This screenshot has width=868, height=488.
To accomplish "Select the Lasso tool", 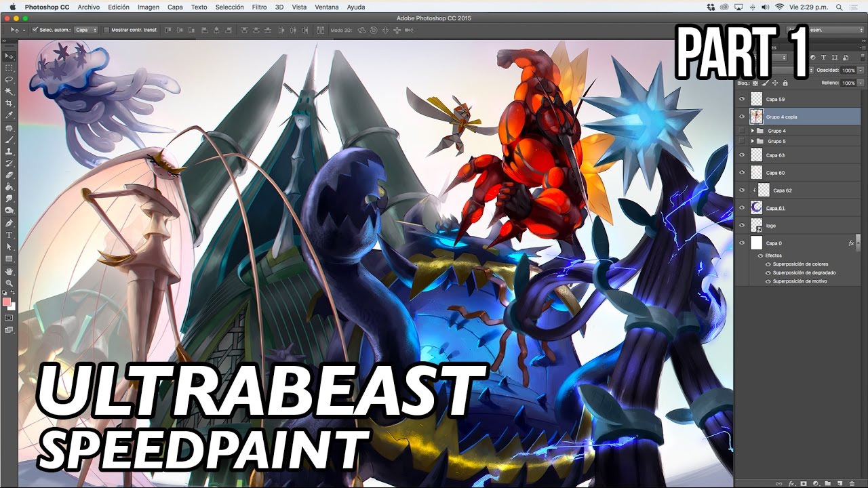I will 9,79.
